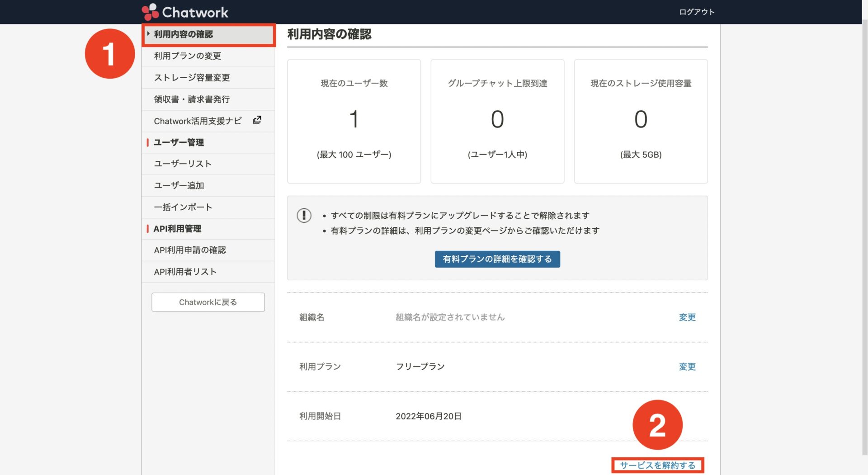The width and height of the screenshot is (868, 475).
Task: Click the フリープラン value
Action: coord(420,367)
